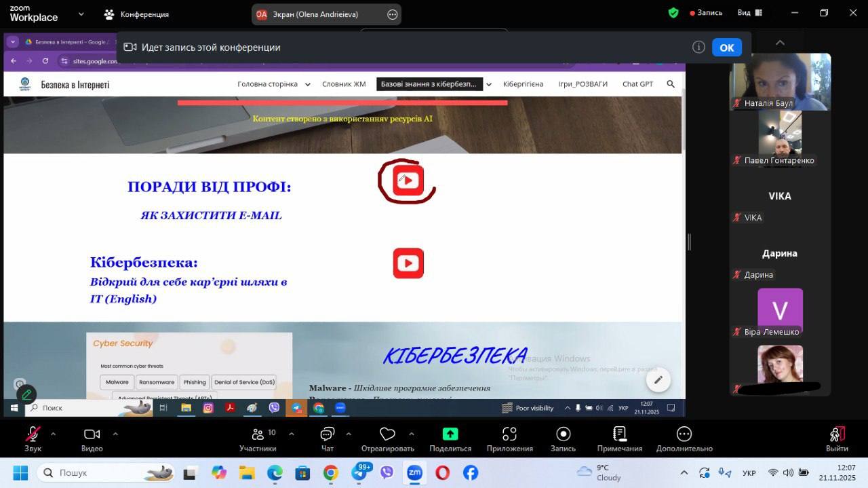Expand video options arrow beside Video

(x=115, y=434)
